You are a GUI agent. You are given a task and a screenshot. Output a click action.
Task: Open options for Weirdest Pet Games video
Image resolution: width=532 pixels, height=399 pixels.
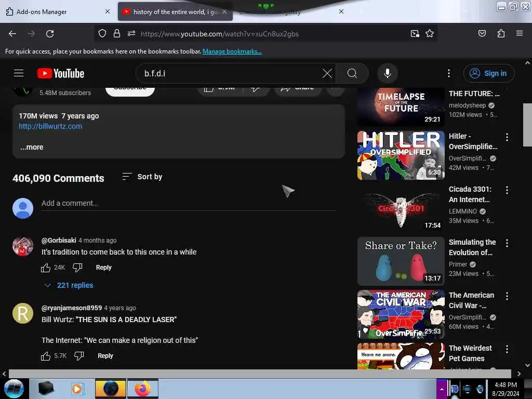[x=507, y=349]
